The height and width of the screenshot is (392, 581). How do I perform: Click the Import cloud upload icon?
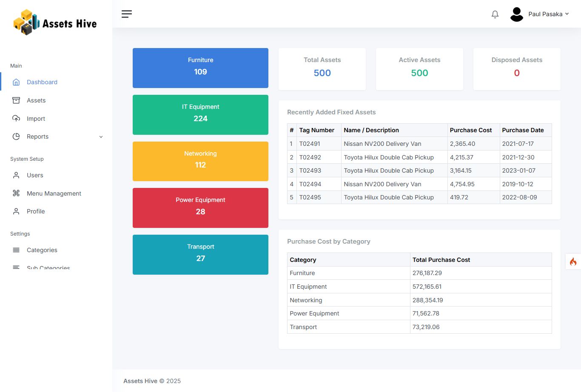(16, 119)
